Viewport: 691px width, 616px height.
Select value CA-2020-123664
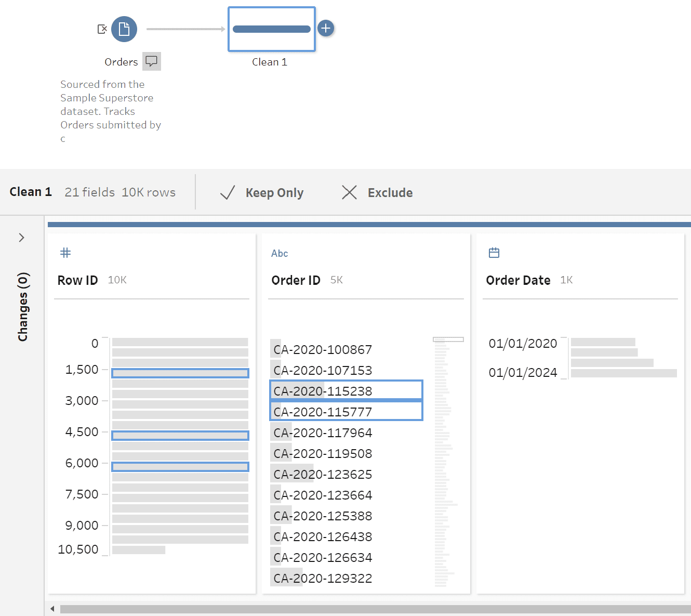click(x=346, y=495)
